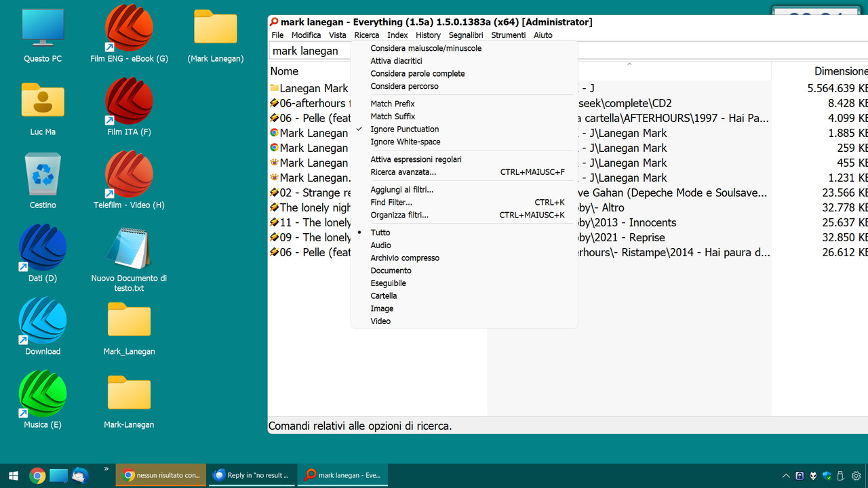Click the 'mark lanegan' search box

pos(310,51)
